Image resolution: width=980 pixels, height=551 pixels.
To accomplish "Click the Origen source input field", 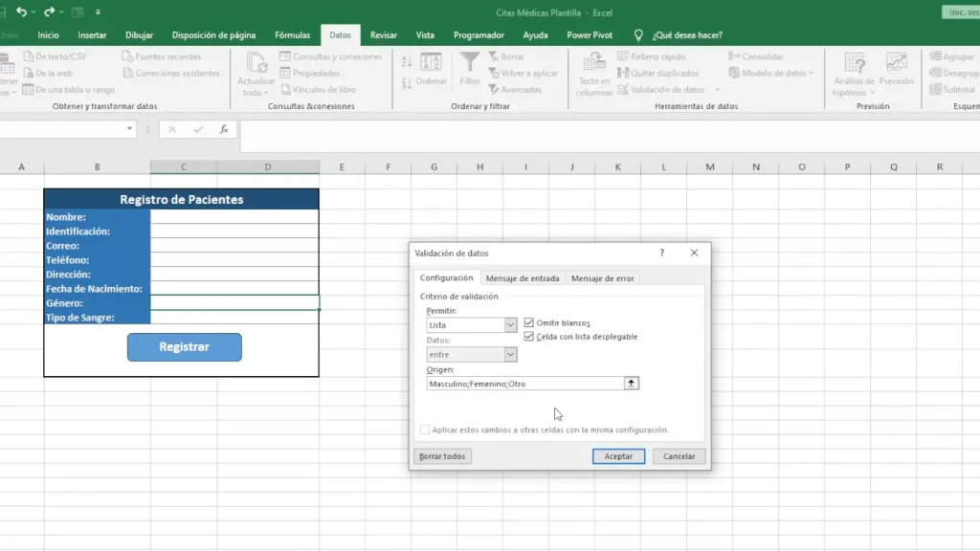I will [x=525, y=384].
